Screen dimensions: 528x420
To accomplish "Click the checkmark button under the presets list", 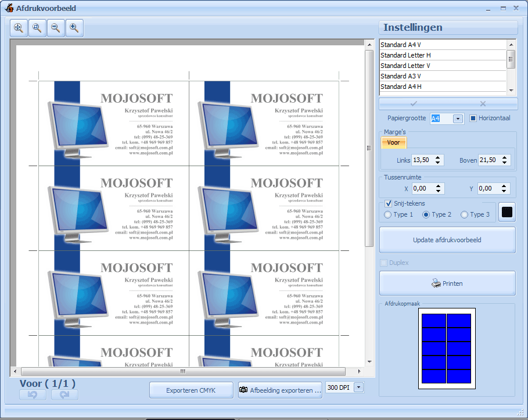I will click(414, 104).
